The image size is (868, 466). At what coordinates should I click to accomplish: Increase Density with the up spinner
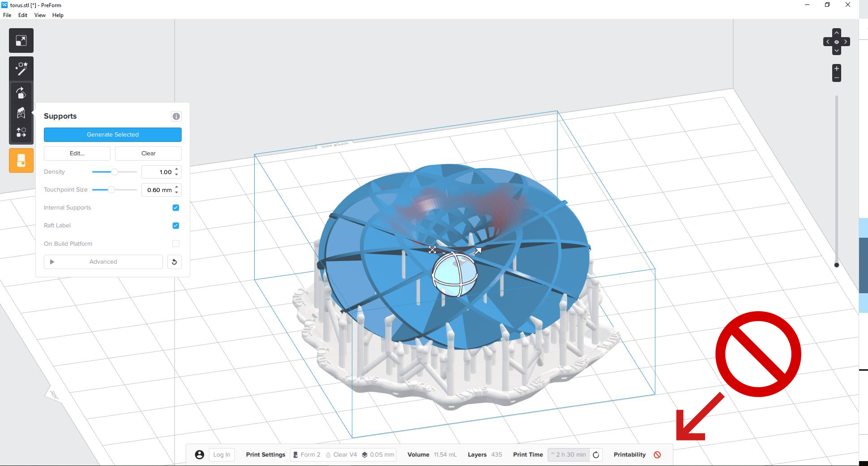pyautogui.click(x=177, y=169)
